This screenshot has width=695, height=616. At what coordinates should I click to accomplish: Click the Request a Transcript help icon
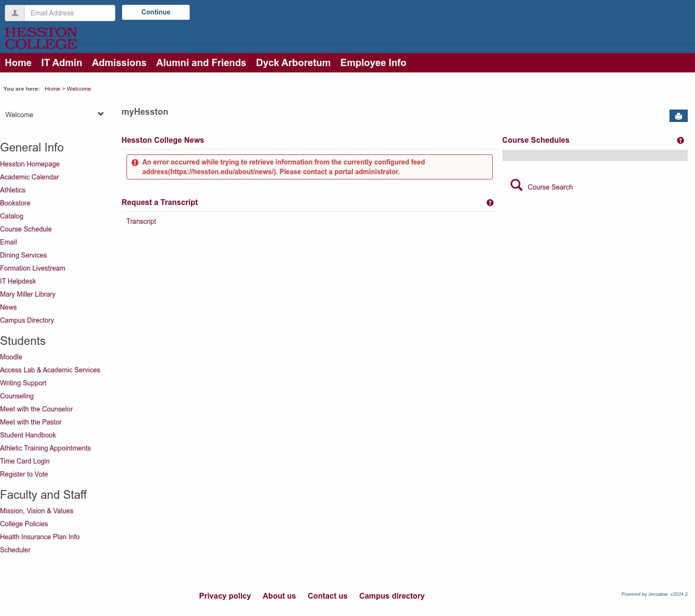(490, 203)
